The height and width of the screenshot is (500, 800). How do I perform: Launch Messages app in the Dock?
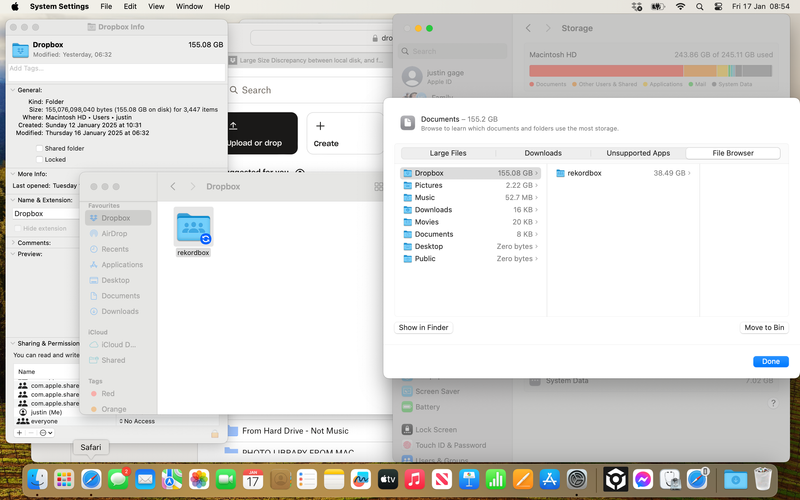[118, 479]
